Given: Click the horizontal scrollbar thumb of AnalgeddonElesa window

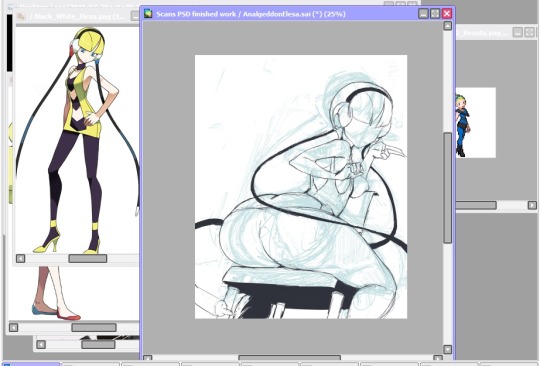Looking at the screenshot, I should pos(289,359).
